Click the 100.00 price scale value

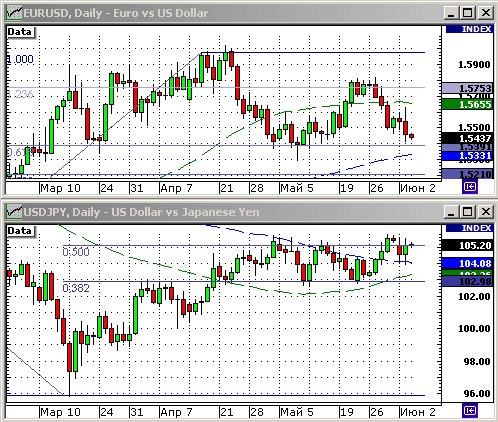[474, 329]
